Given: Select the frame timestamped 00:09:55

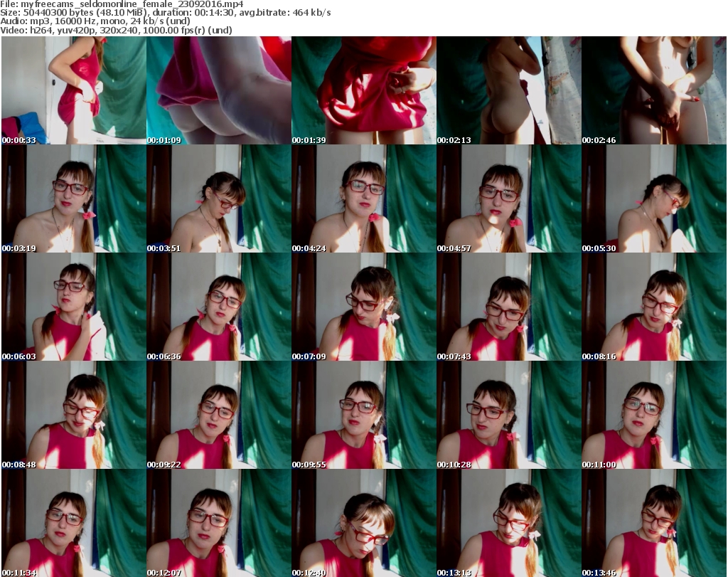Looking at the screenshot, I should click(363, 415).
